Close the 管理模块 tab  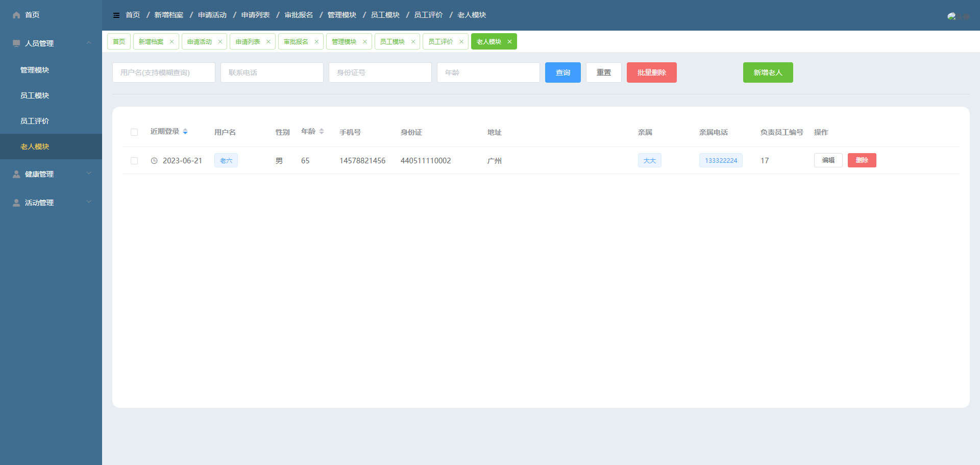tap(365, 42)
